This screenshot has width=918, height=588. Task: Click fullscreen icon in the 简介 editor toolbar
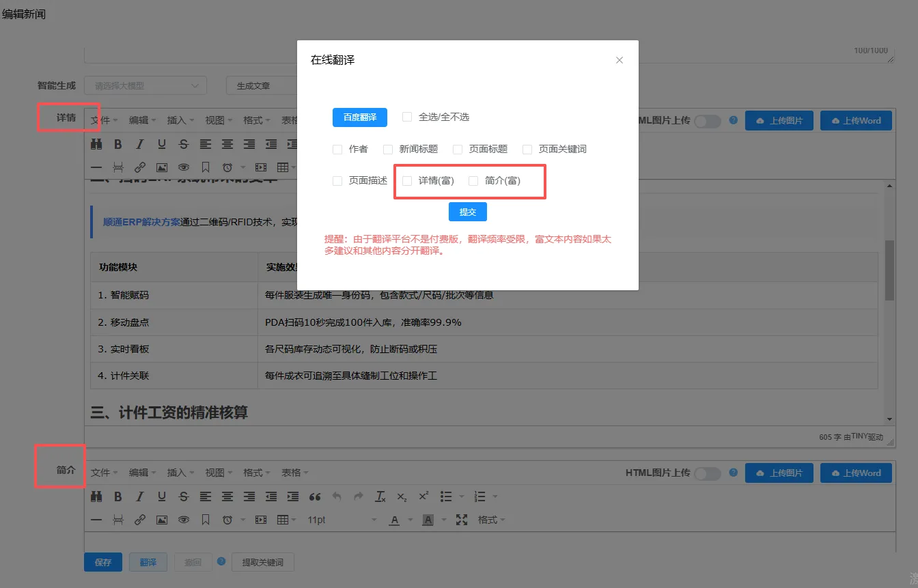click(462, 520)
